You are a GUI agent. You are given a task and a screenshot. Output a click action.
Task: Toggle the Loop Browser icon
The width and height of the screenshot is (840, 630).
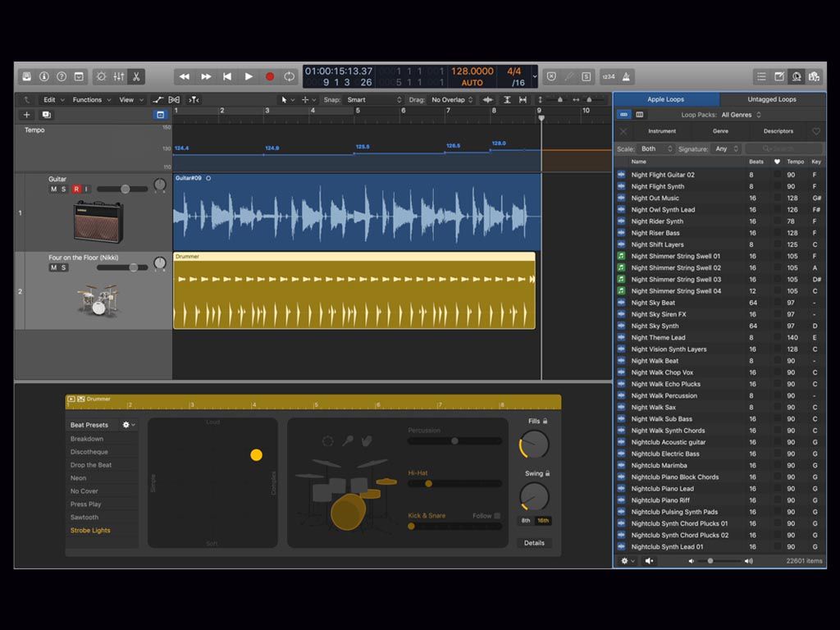point(797,76)
